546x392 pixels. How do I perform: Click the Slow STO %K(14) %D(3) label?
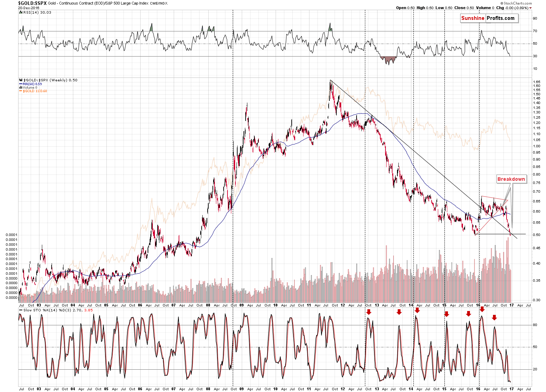coord(48,310)
